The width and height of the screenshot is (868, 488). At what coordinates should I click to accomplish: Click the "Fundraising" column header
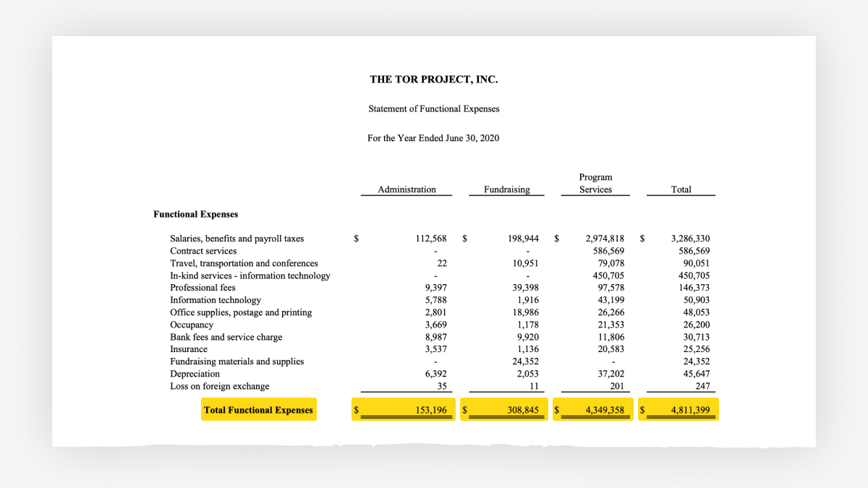(506, 189)
